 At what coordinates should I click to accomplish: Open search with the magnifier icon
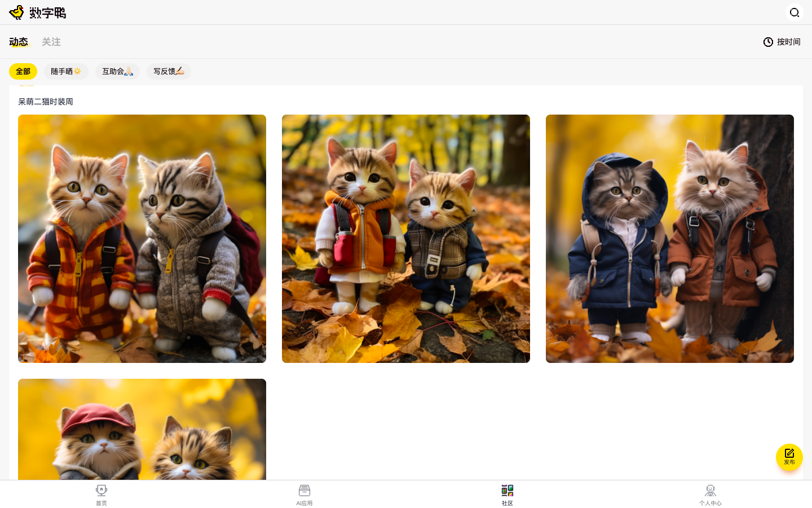(795, 12)
